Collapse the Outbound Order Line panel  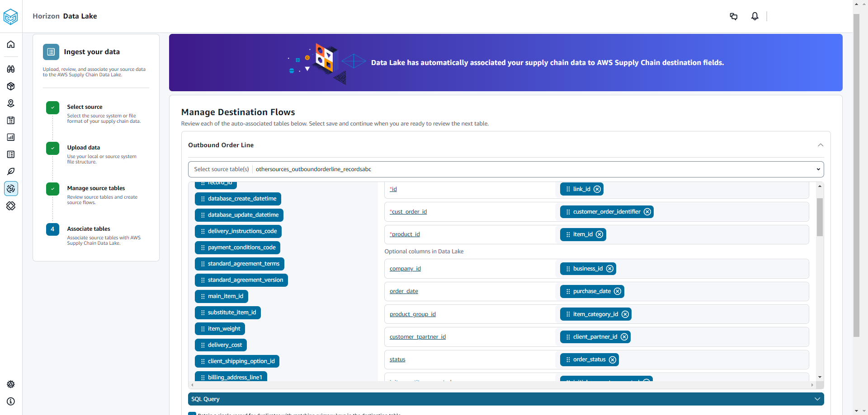pos(821,145)
